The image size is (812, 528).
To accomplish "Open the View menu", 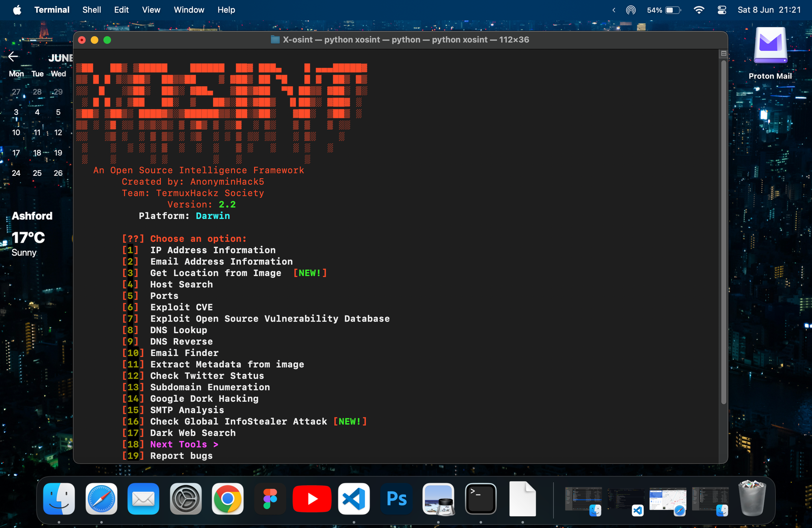I will click(151, 10).
